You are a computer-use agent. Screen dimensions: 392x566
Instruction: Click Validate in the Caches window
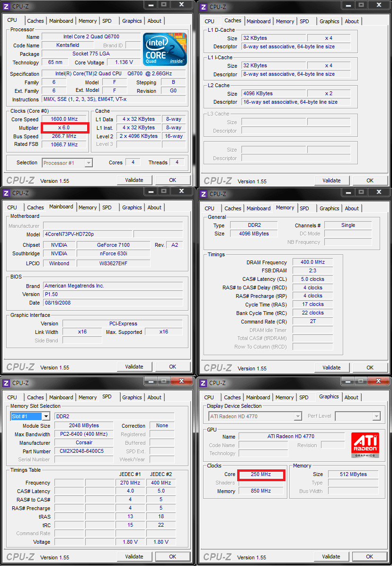point(331,180)
